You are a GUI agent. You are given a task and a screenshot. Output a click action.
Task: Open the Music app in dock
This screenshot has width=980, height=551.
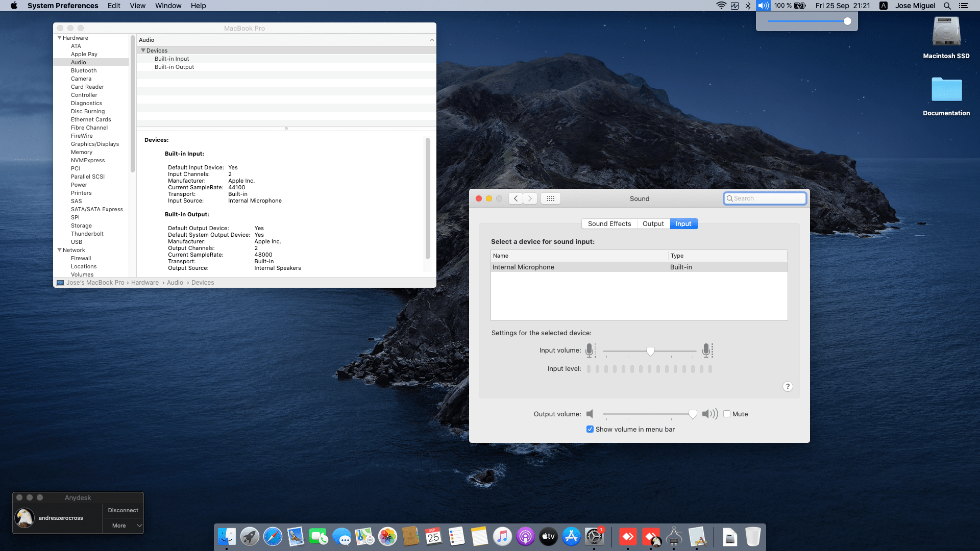click(502, 537)
